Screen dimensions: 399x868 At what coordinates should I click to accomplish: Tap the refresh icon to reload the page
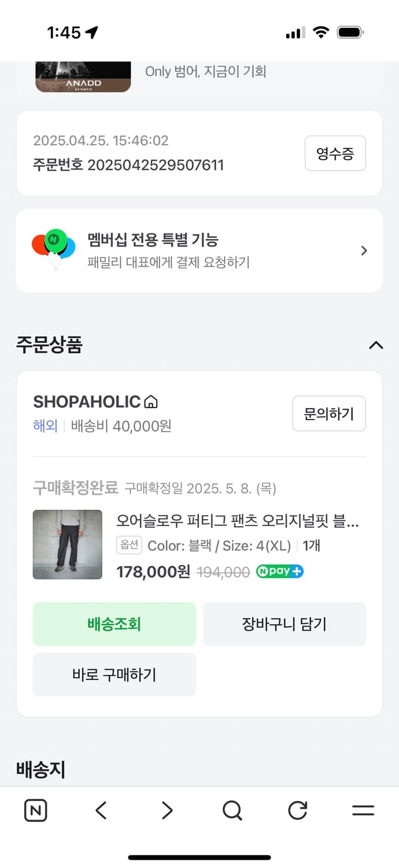click(297, 810)
